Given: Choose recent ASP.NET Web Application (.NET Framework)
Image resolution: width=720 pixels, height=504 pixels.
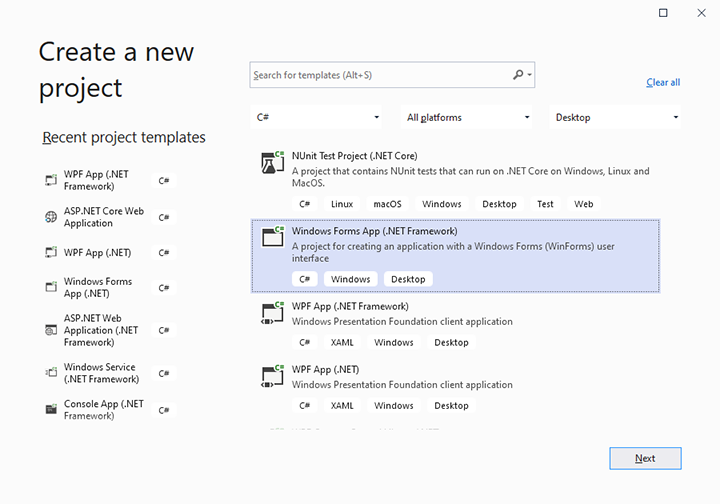Looking at the screenshot, I should 110,330.
